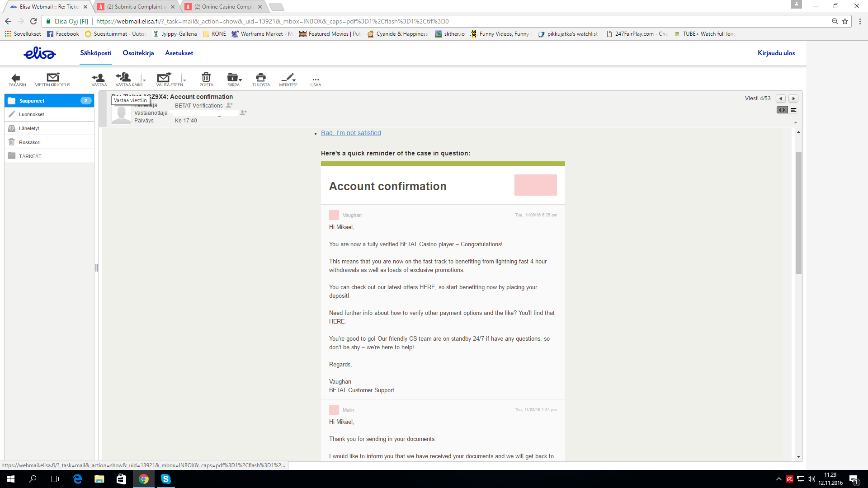Switch message view to HTML mode
This screenshot has width=868, height=488.
782,110
